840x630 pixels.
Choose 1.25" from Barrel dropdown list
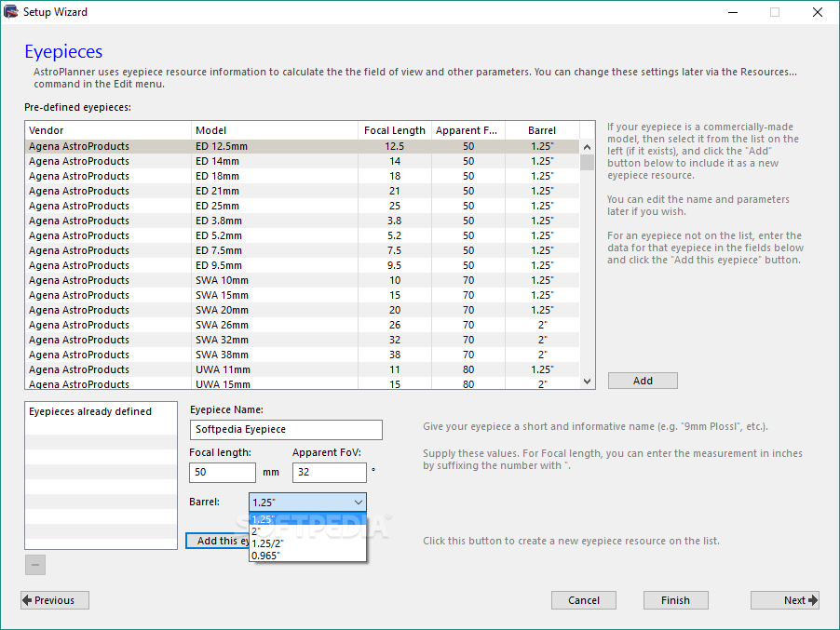point(307,519)
